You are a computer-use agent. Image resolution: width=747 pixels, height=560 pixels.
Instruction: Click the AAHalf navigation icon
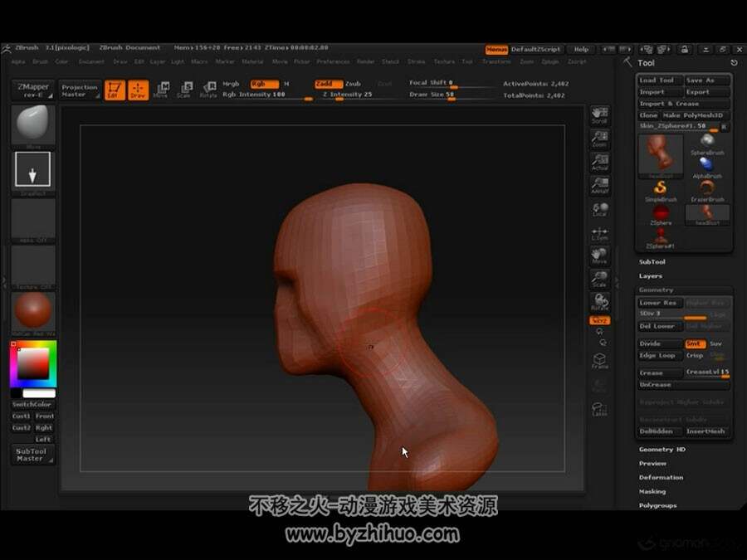600,185
